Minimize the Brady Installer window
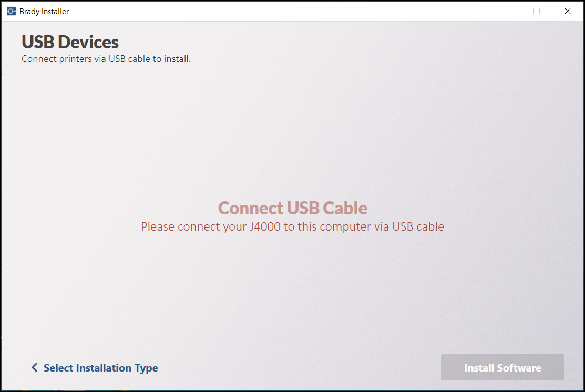This screenshot has height=392, width=585. point(506,11)
